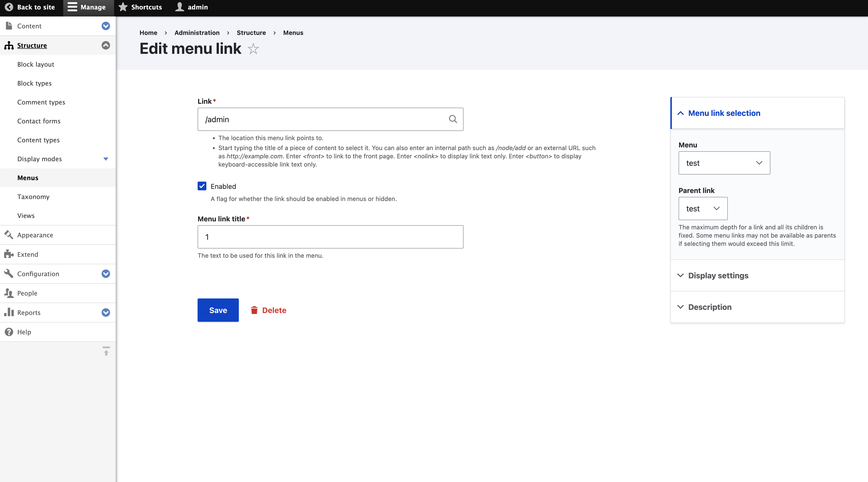Screen dimensions: 868x482
Task: Click the Back to site arrow icon
Action: pos(9,7)
